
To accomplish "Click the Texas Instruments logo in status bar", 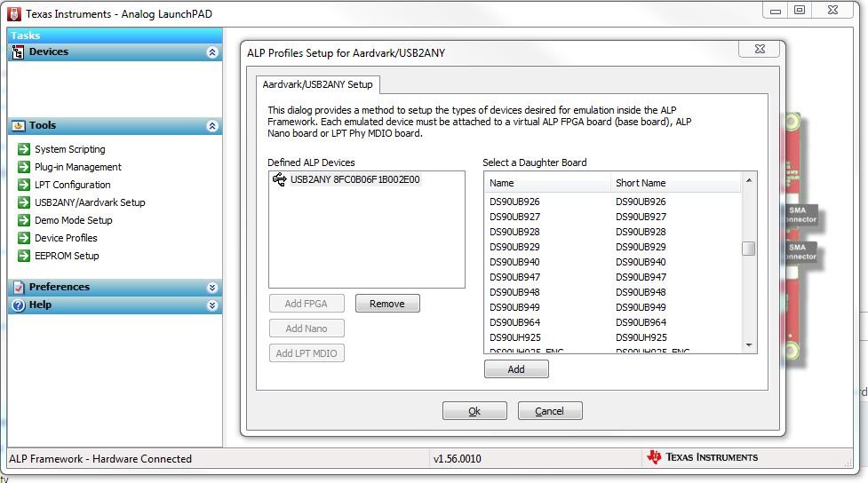I will coord(702,457).
